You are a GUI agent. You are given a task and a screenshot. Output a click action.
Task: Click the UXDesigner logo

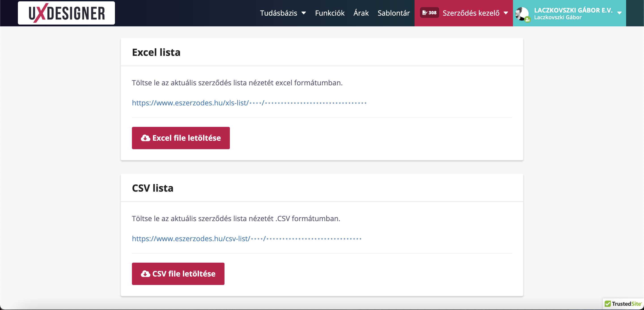click(x=66, y=13)
